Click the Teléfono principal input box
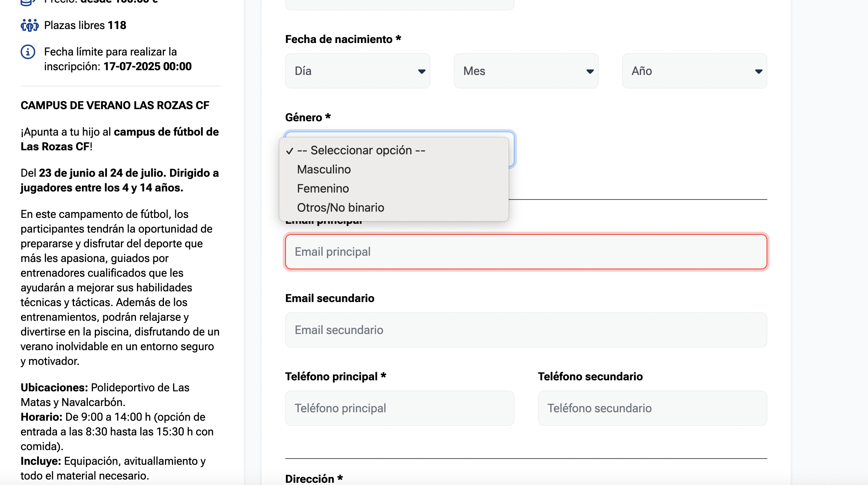 pos(399,408)
